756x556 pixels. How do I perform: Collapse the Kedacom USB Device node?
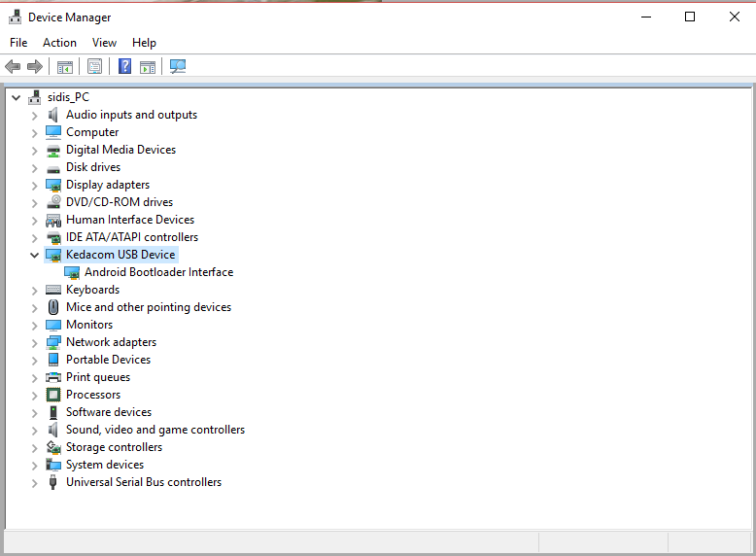click(35, 255)
